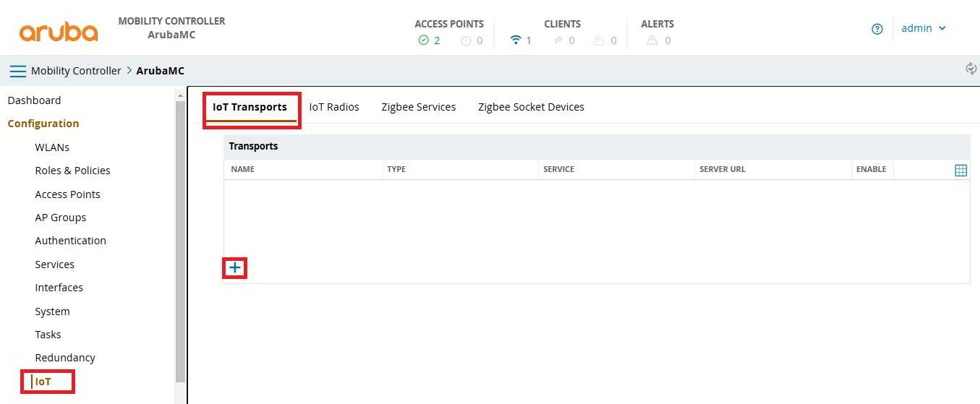This screenshot has height=404, width=980.
Task: Open AP Groups page
Action: pyautogui.click(x=60, y=218)
